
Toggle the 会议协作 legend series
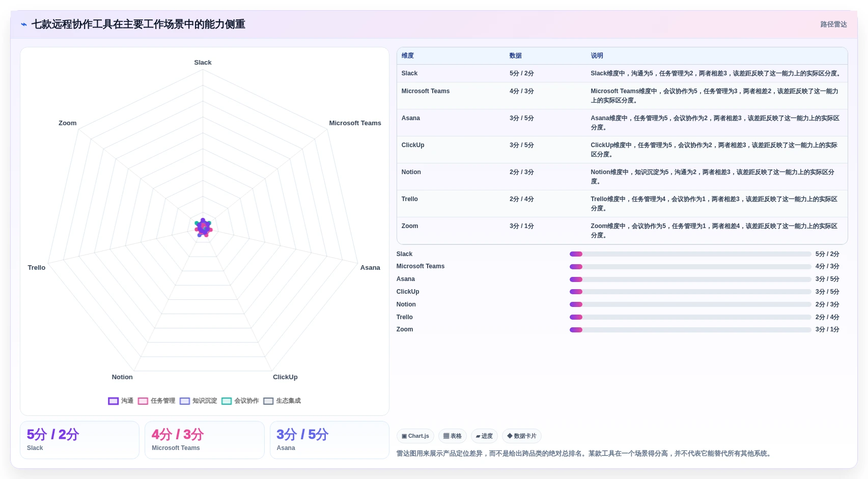pyautogui.click(x=240, y=401)
